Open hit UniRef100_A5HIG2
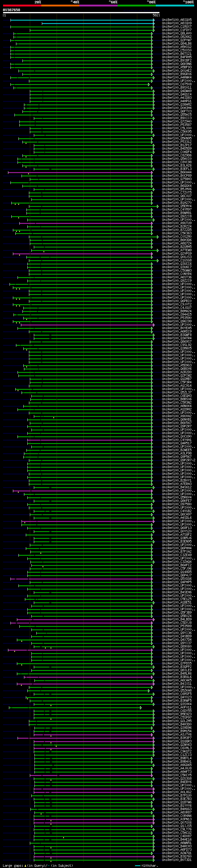This screenshot has height=868, width=197. click(x=177, y=47)
